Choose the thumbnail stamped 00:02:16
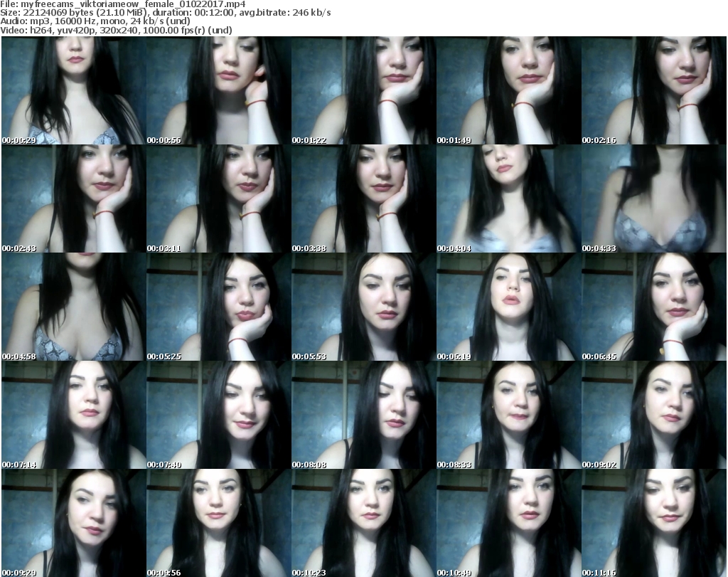Image resolution: width=728 pixels, height=577 pixels. (x=654, y=90)
